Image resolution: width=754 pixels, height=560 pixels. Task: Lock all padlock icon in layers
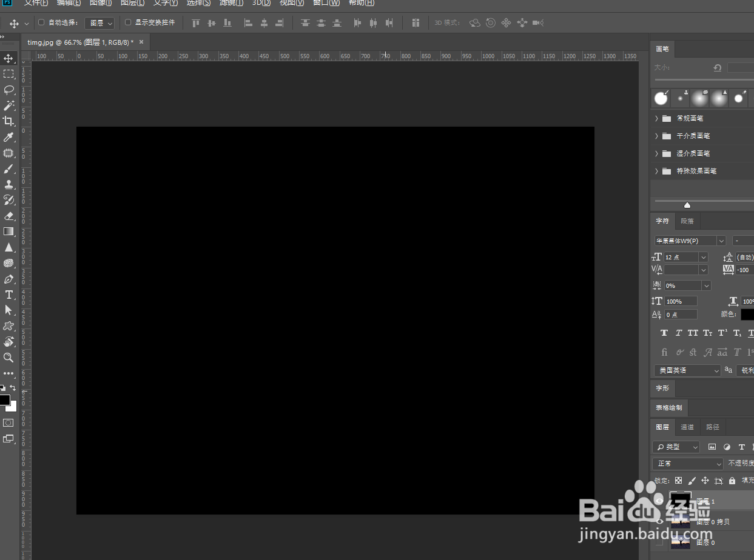(x=732, y=481)
